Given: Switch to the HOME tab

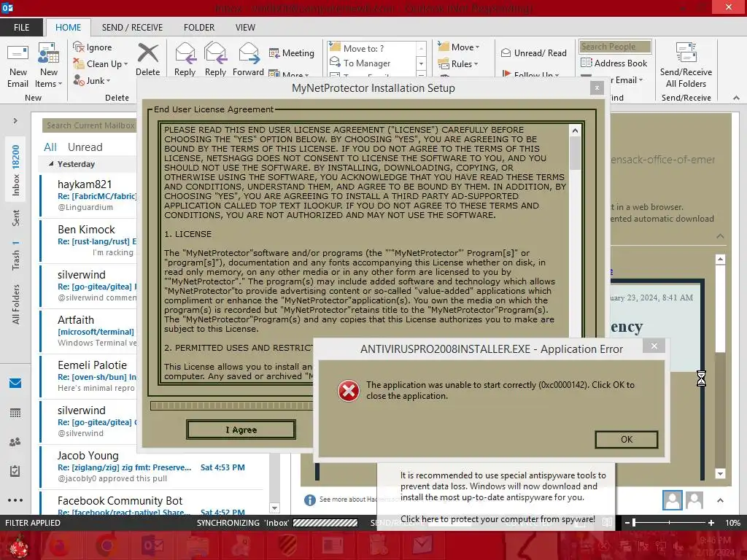Looking at the screenshot, I should pos(68,28).
